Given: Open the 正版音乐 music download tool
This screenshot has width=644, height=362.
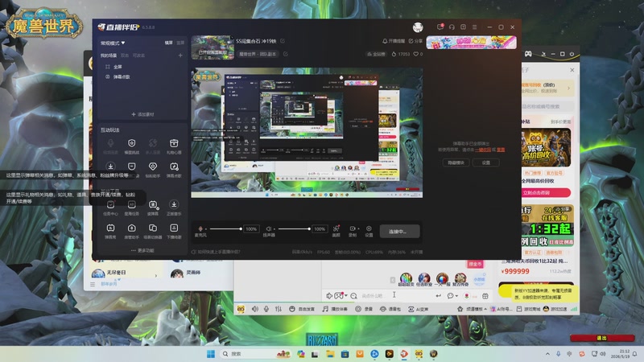Looking at the screenshot, I should (x=174, y=208).
